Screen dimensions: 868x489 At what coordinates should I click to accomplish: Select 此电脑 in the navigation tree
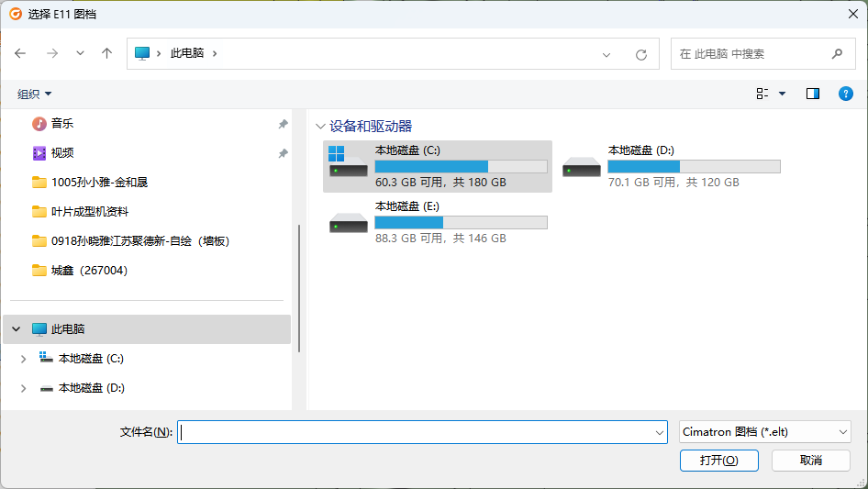[147, 329]
